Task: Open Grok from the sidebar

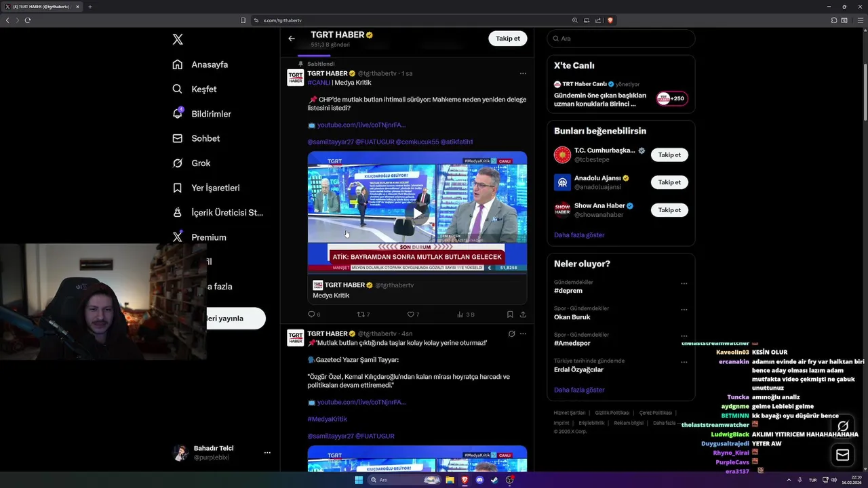Action: 191,163
